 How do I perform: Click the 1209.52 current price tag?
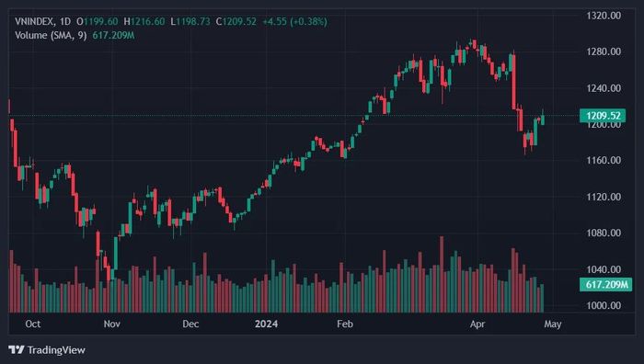[x=603, y=116]
